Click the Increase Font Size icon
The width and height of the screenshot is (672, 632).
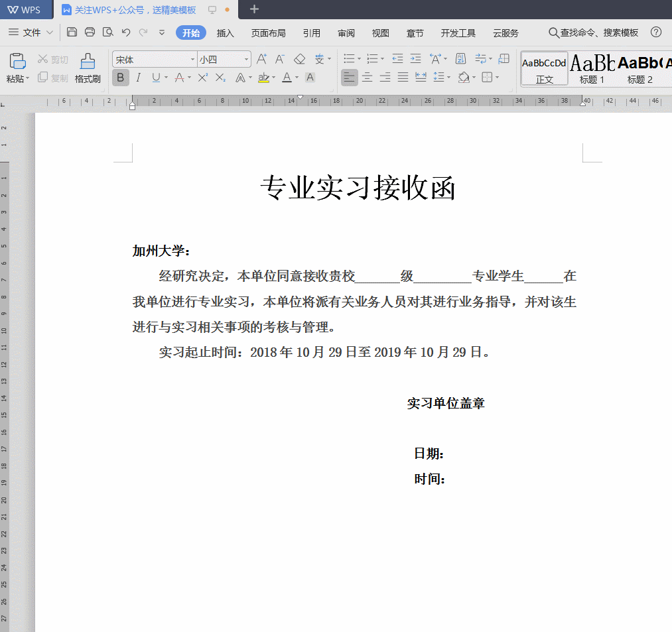[x=261, y=58]
